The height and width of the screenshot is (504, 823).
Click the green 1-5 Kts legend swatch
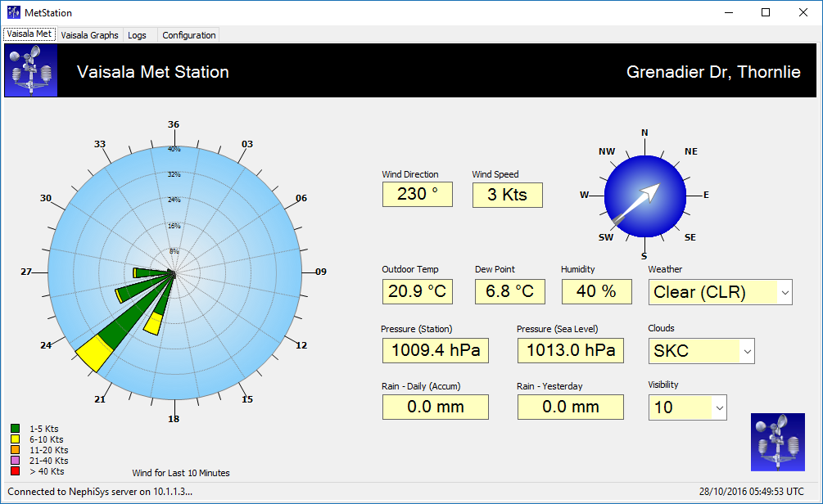[16, 429]
